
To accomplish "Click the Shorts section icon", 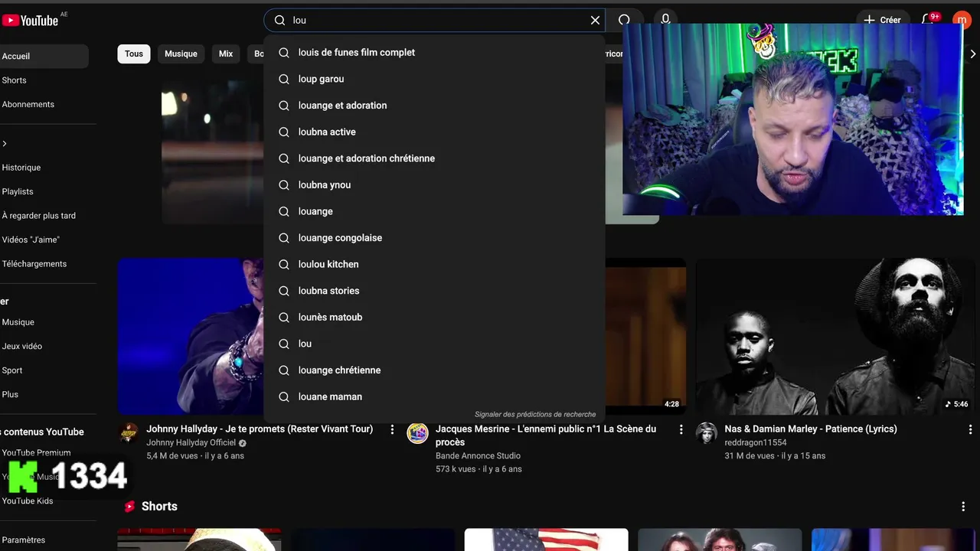I will (129, 507).
